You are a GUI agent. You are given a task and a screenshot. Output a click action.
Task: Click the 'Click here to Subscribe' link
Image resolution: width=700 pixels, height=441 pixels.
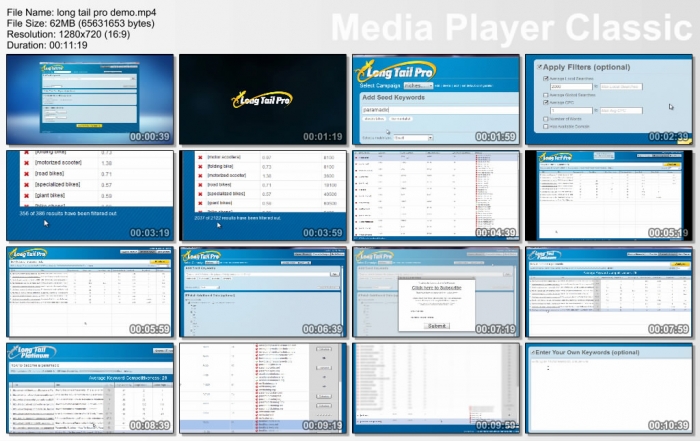437,287
